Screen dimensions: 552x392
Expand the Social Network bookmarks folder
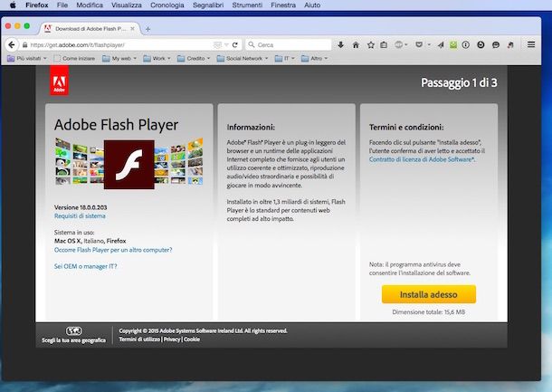(243, 58)
